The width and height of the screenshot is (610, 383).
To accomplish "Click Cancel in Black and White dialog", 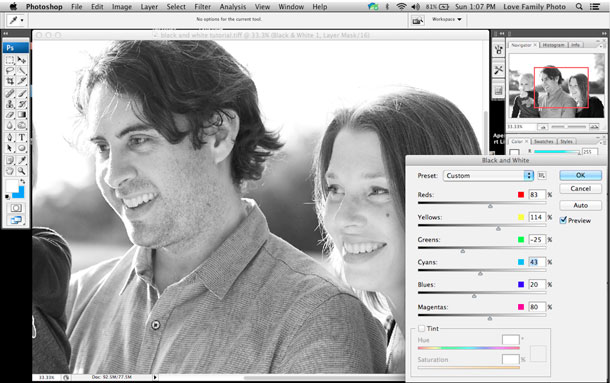I will 580,188.
